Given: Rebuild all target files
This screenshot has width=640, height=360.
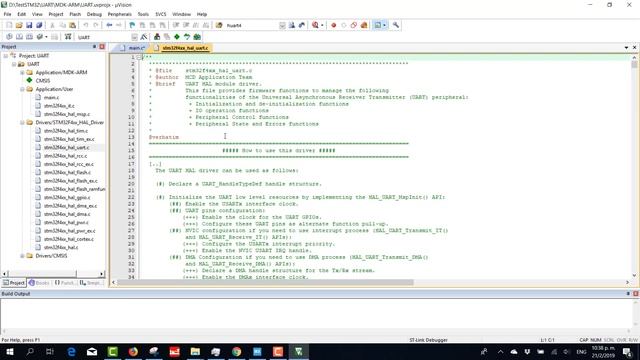Looking at the screenshot, I should click(29, 37).
